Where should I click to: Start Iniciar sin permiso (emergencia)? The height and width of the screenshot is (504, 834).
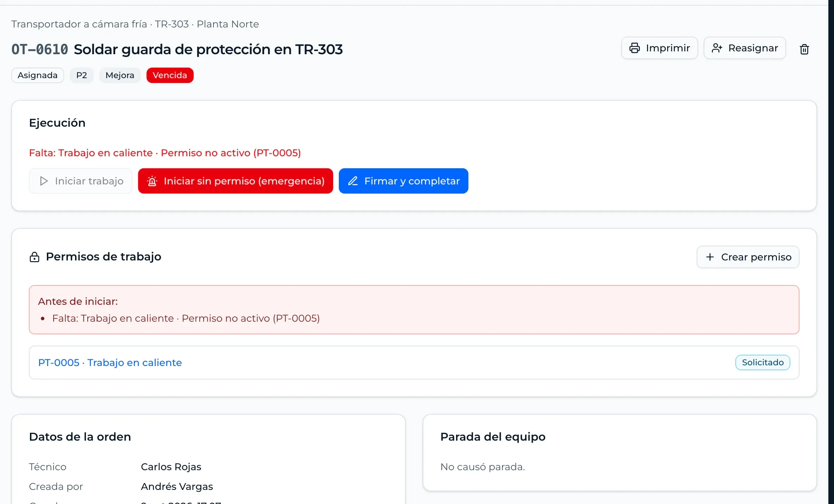(235, 181)
